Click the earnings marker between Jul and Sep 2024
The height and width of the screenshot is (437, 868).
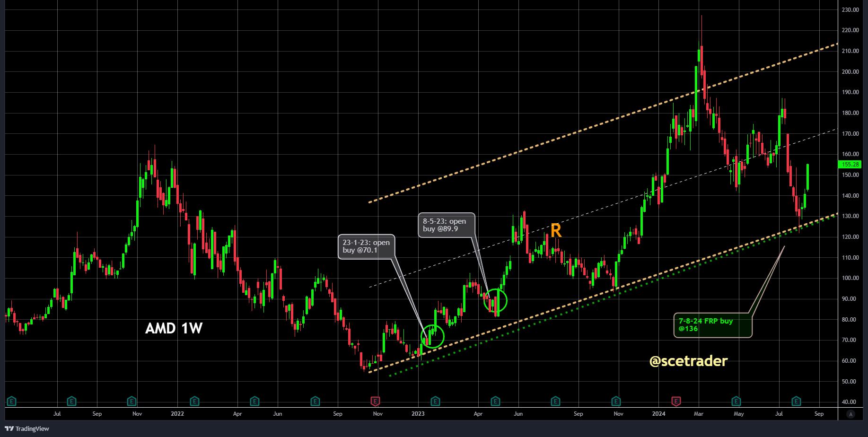pos(796,402)
